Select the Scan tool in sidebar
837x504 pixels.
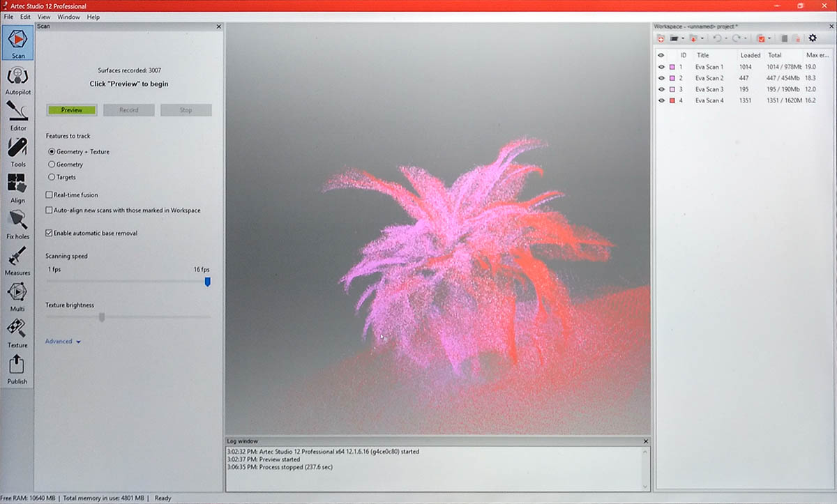tap(17, 43)
